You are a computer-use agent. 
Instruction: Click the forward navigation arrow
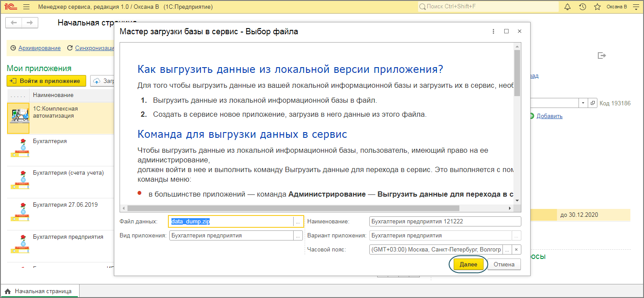click(30, 22)
